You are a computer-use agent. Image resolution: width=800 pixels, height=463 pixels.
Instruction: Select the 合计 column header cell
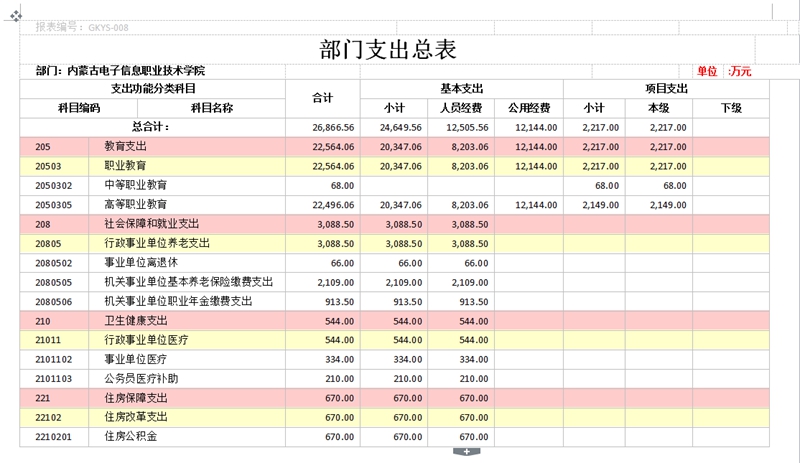coord(322,98)
